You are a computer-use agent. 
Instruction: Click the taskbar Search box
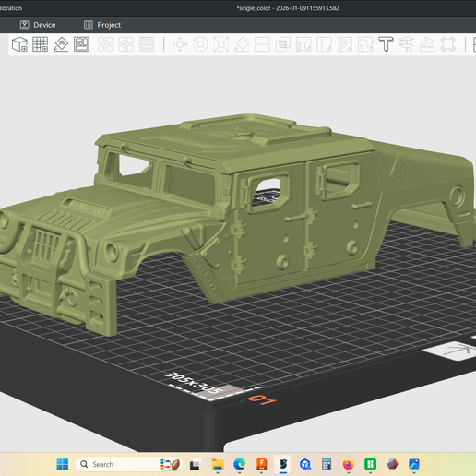[129, 464]
